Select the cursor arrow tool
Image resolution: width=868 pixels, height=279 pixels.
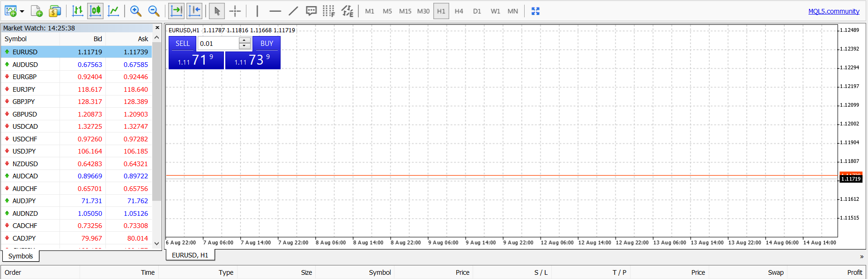[x=217, y=11]
